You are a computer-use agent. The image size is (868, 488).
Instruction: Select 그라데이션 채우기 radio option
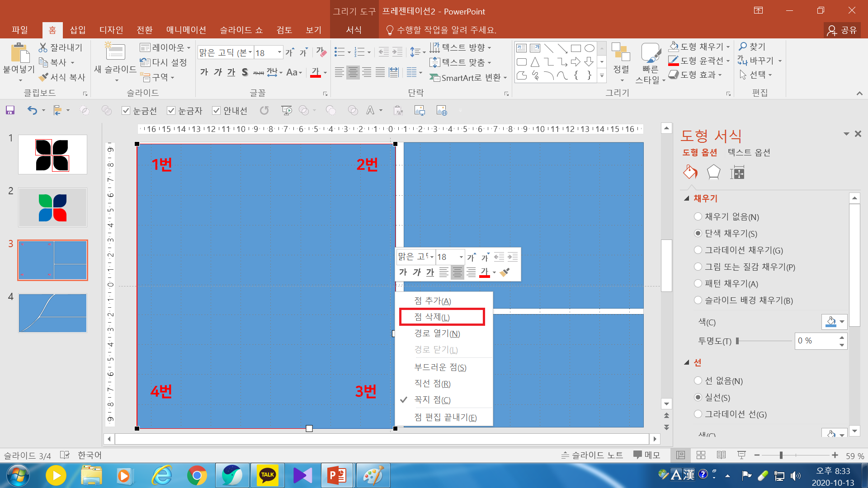(x=698, y=250)
